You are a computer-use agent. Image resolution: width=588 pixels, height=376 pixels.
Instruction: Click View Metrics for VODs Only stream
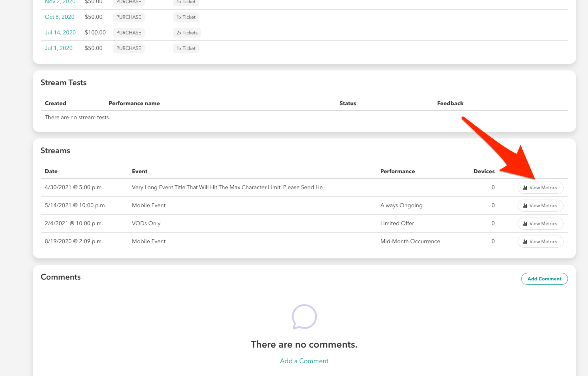tap(540, 224)
